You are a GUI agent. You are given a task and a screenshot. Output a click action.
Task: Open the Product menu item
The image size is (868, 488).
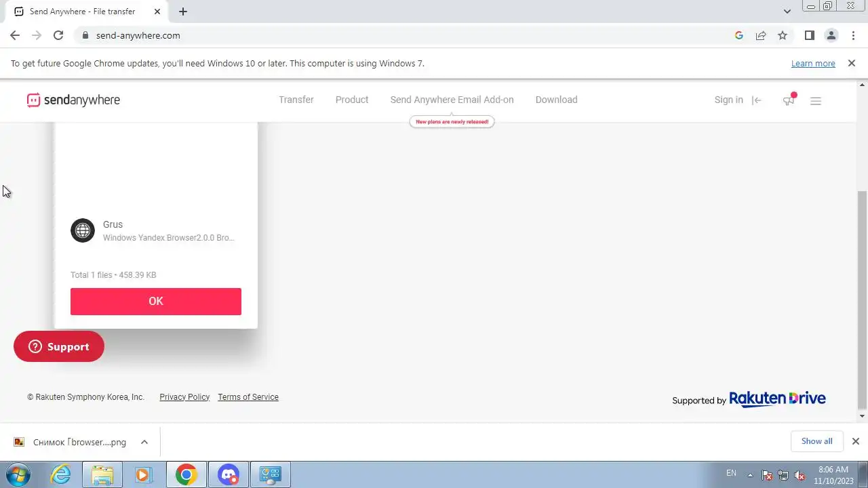352,100
